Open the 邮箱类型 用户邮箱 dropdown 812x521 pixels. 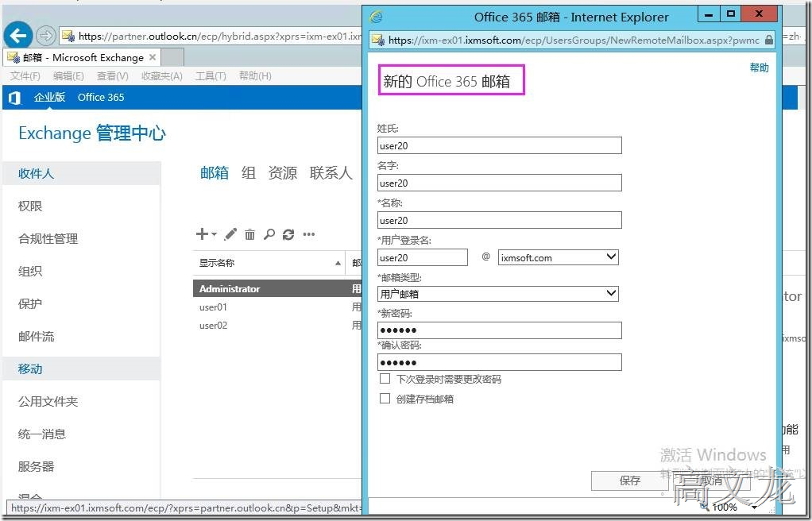coord(498,294)
